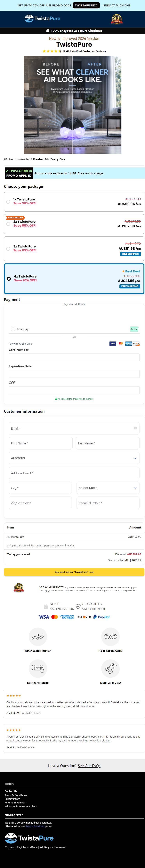Open Withdraw from contract here link
The width and height of the screenshot is (145, 868).
21,806
